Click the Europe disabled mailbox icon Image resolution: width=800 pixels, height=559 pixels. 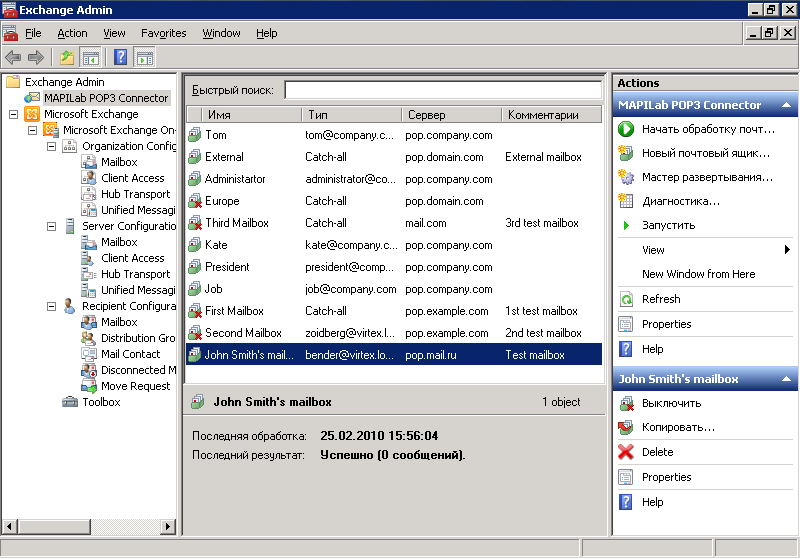point(194,201)
